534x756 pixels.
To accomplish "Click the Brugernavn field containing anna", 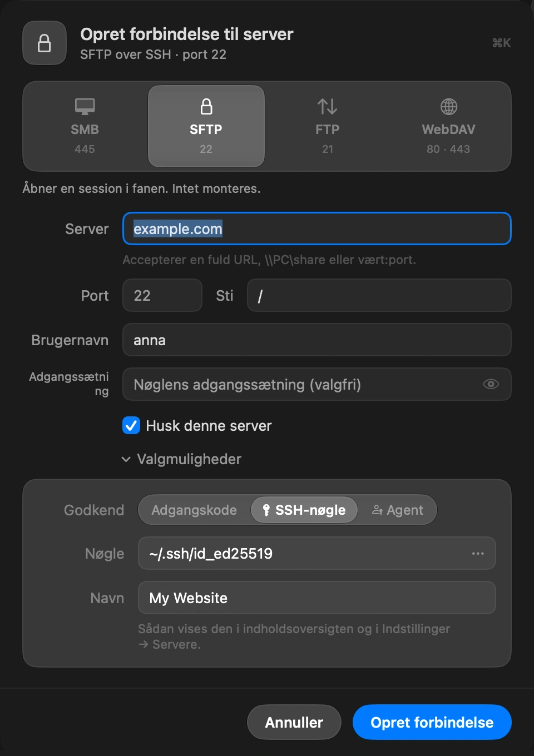I will pyautogui.click(x=317, y=340).
